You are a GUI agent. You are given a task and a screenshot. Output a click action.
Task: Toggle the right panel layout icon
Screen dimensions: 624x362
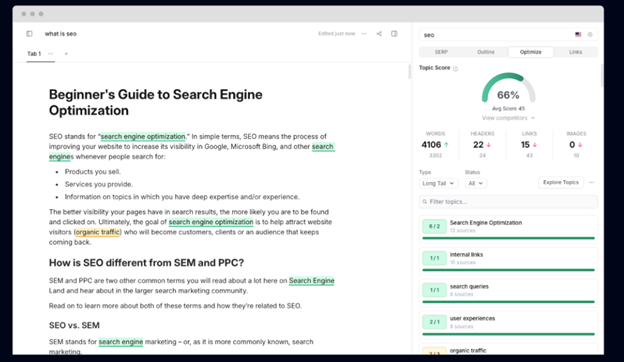[x=394, y=34]
